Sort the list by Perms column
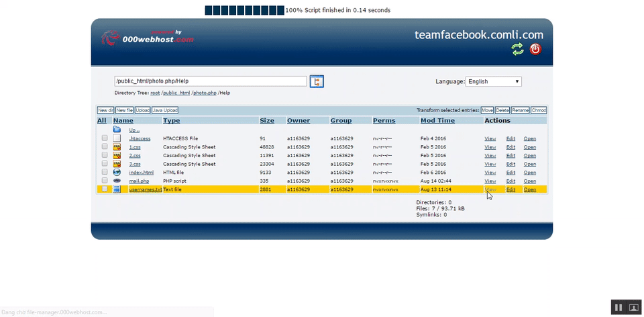 pyautogui.click(x=384, y=120)
